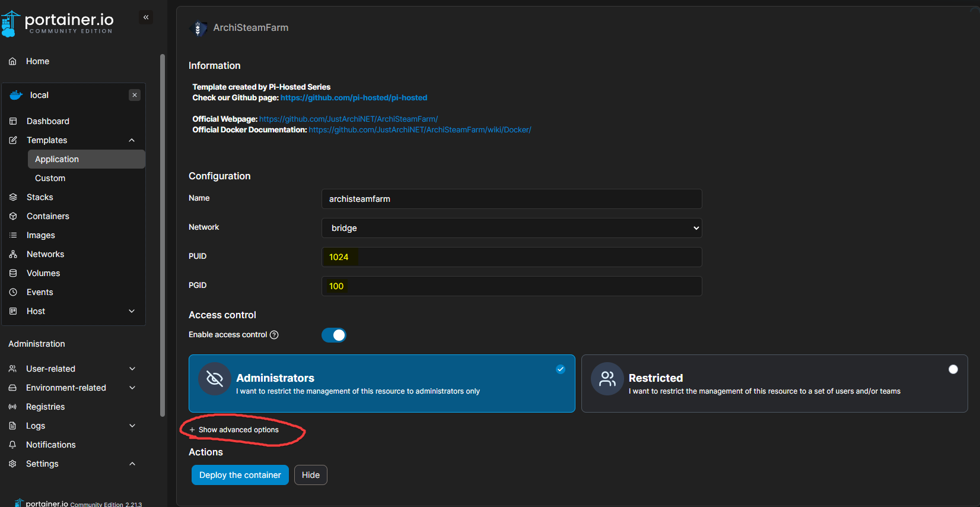
Task: Collapse the sidebar with the double-chevron icon
Action: [x=146, y=17]
